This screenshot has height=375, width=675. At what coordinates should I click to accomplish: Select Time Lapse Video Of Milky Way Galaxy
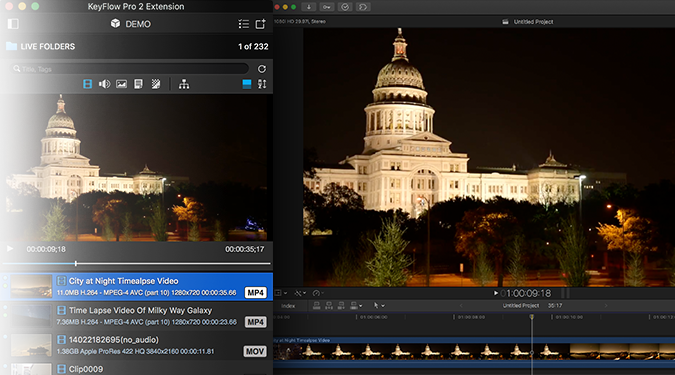137,316
